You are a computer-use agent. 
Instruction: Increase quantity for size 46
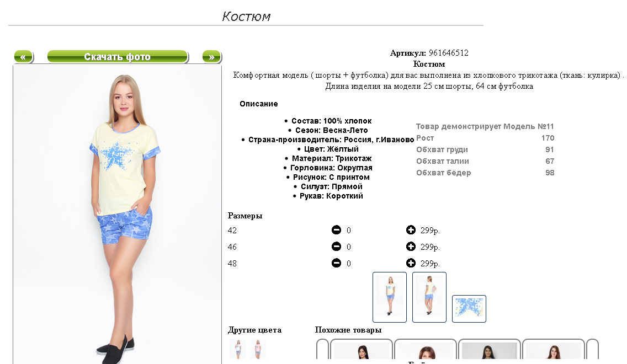tap(411, 247)
